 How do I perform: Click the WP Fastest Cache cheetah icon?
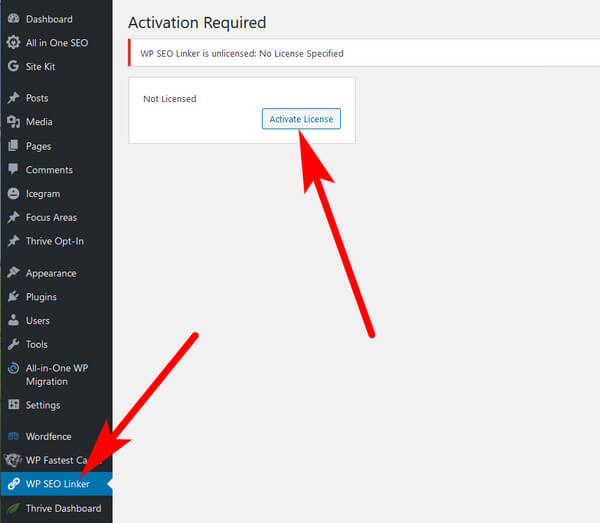point(13,459)
